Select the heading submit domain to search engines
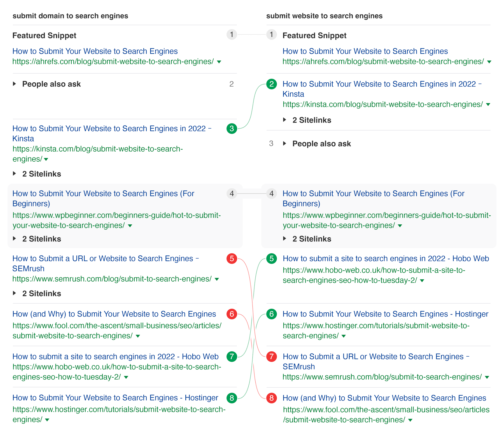Viewport: 504px width, 437px height. (70, 16)
